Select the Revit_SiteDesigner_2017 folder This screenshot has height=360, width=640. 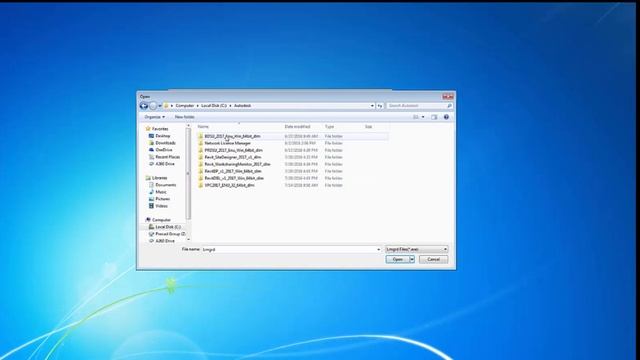coord(292,157)
